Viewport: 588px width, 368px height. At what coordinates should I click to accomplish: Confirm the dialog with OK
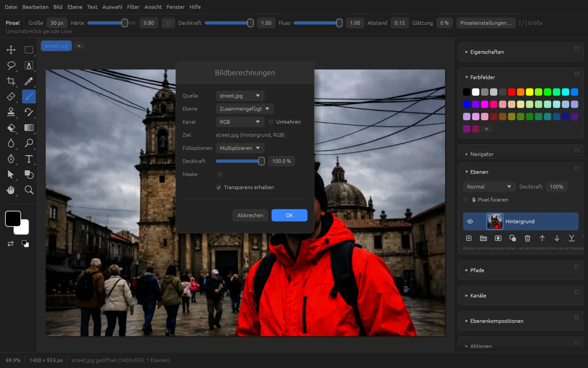[x=289, y=215]
